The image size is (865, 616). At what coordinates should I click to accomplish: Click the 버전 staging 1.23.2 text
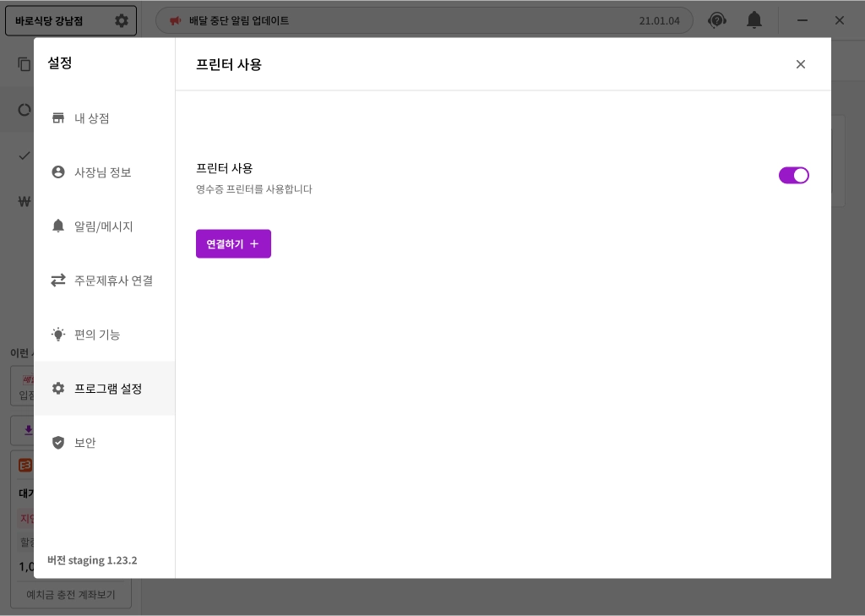(x=92, y=560)
